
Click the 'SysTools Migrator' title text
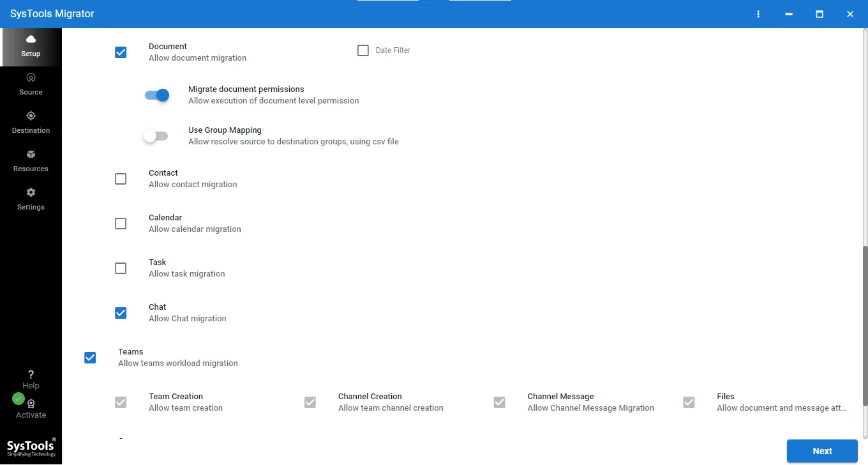click(52, 14)
